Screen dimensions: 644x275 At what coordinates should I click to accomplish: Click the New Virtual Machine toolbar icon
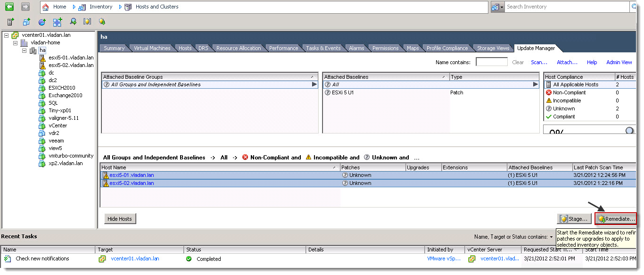[26, 22]
